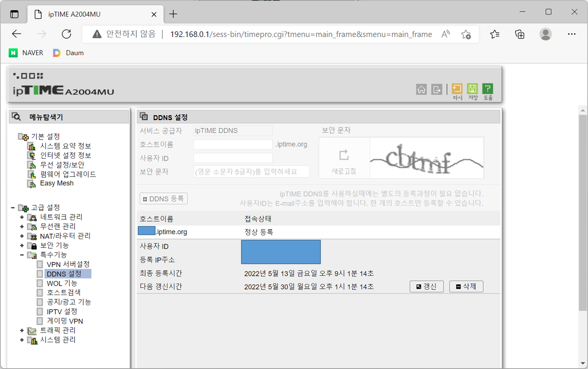Click the 서비스 공급자 ipTIME DDNS field
This screenshot has height=369, width=588.
[x=233, y=131]
